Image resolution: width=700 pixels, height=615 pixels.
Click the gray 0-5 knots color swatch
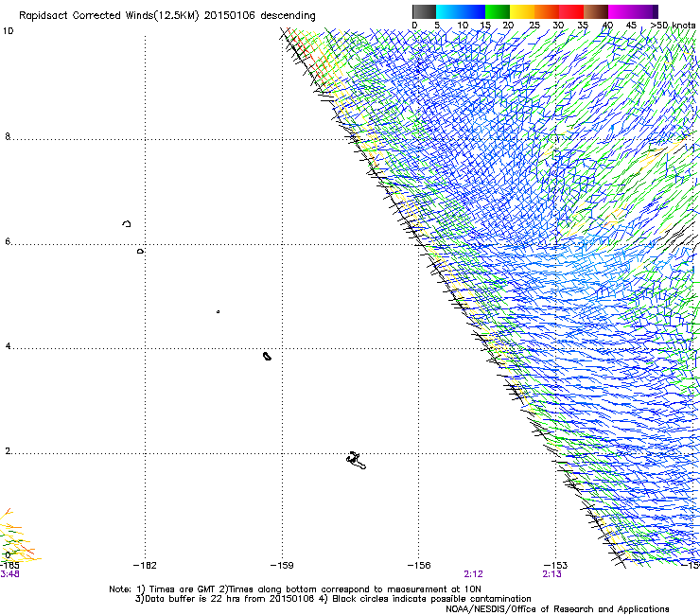click(424, 11)
